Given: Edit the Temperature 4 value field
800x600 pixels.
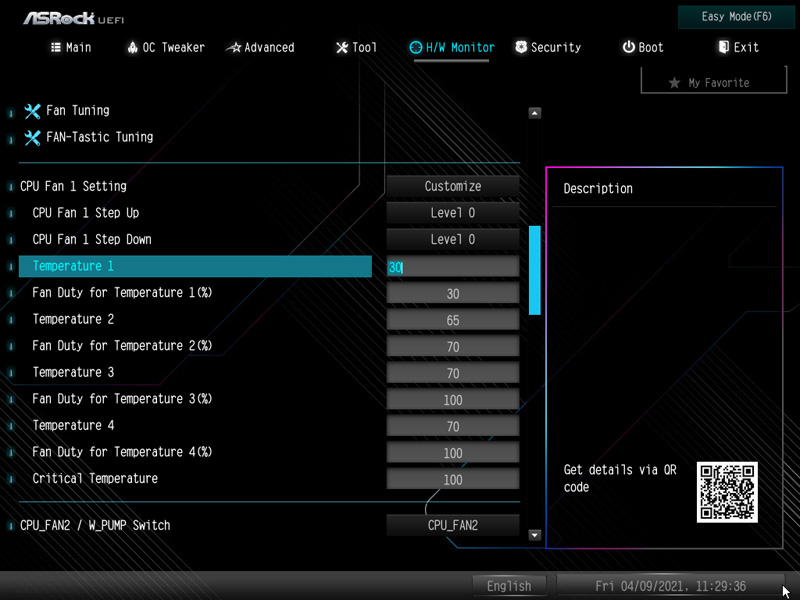Looking at the screenshot, I should 453,426.
